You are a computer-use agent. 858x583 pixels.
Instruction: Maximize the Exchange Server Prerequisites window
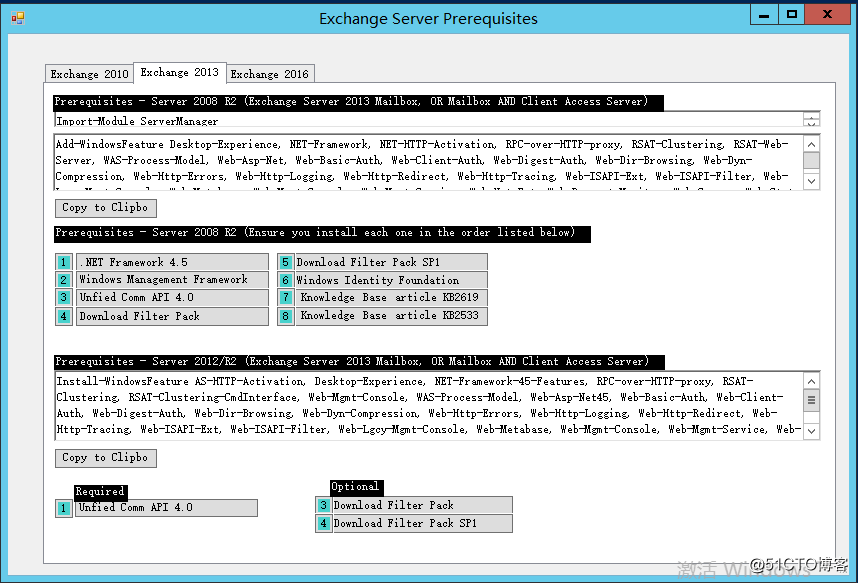click(791, 15)
